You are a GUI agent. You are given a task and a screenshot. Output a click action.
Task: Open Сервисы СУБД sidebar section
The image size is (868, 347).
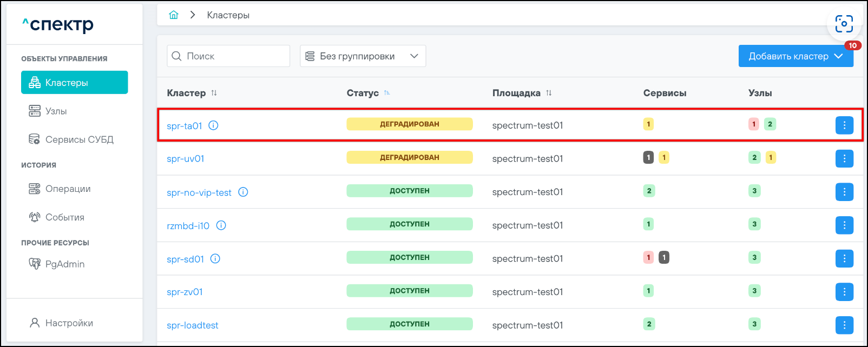pyautogui.click(x=79, y=139)
